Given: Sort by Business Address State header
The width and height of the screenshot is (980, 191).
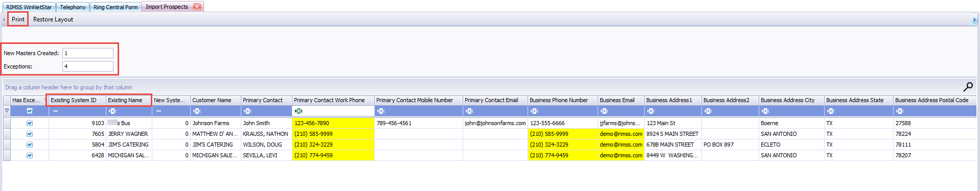Looking at the screenshot, I should pyautogui.click(x=858, y=100).
